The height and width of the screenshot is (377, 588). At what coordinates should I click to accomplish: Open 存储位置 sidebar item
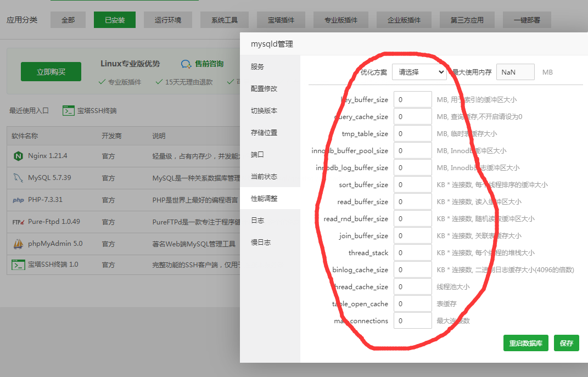pyautogui.click(x=270, y=133)
